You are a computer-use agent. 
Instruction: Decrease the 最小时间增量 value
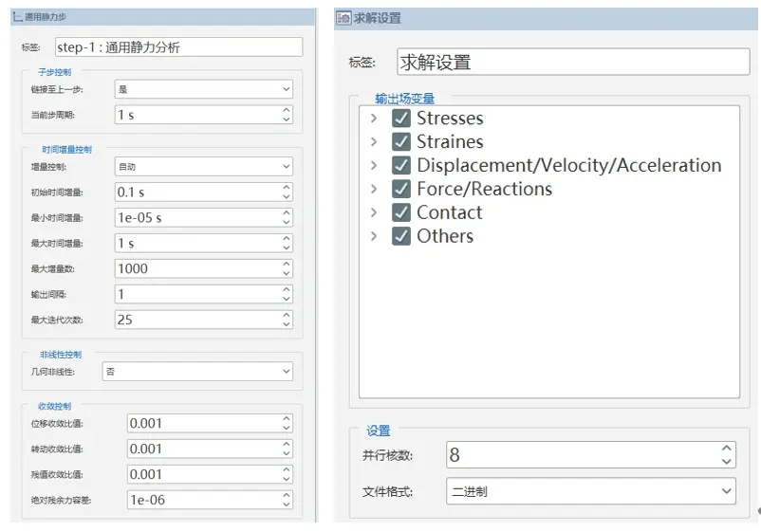tap(287, 222)
